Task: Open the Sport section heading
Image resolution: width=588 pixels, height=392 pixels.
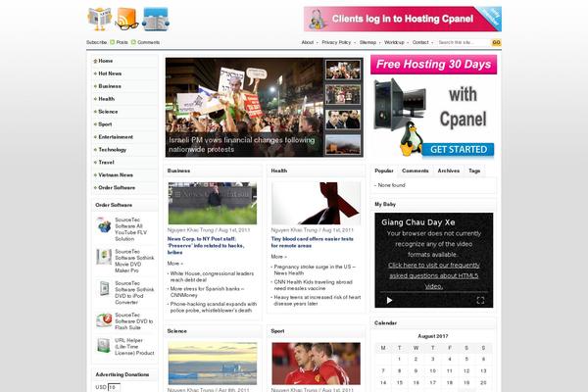Action: [278, 331]
